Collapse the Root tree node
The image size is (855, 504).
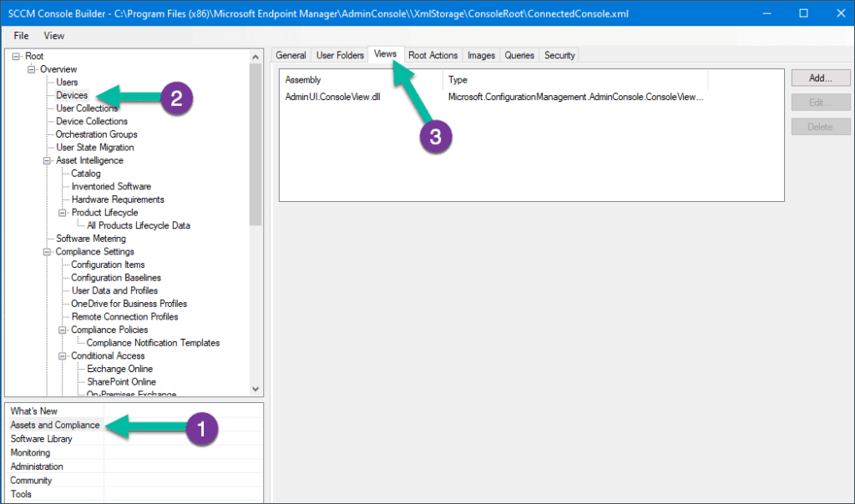16,56
